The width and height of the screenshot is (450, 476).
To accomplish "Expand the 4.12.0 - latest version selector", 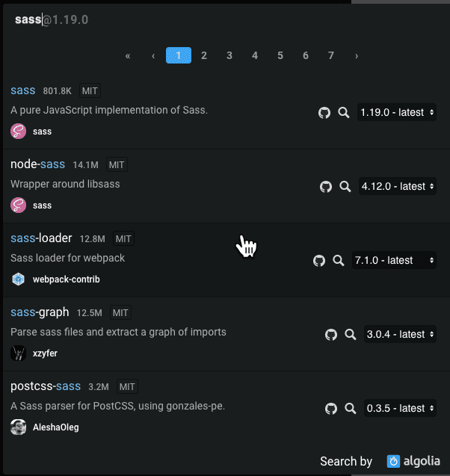I will point(398,186).
